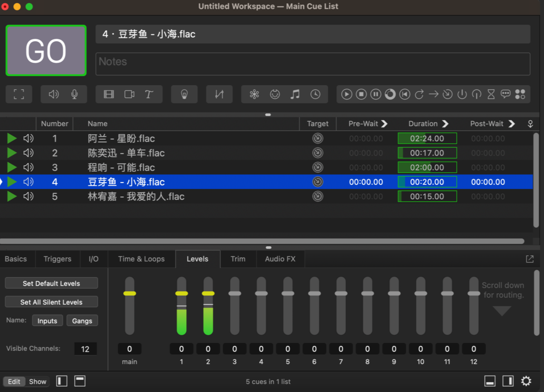This screenshot has height=392, width=544.
Task: Click the main level fader
Action: 130,293
